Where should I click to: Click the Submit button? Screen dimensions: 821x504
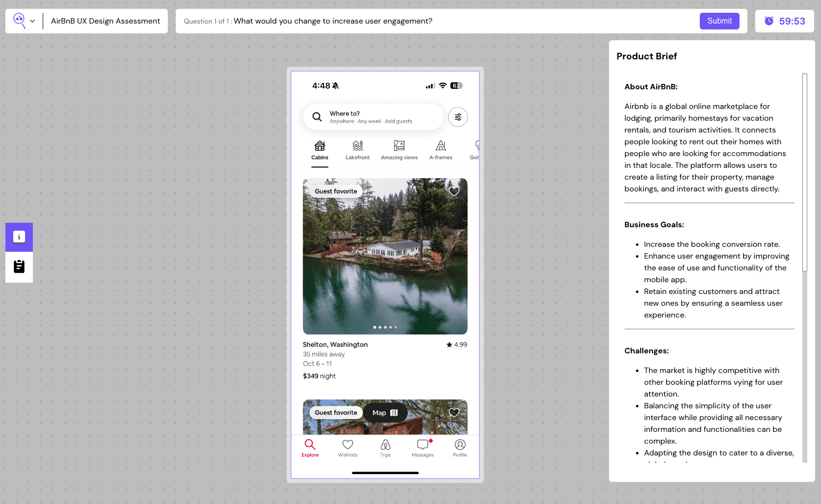tap(719, 21)
